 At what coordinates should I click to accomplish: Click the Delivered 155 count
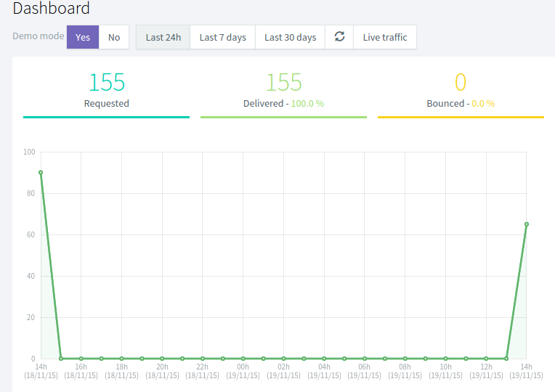pos(283,82)
